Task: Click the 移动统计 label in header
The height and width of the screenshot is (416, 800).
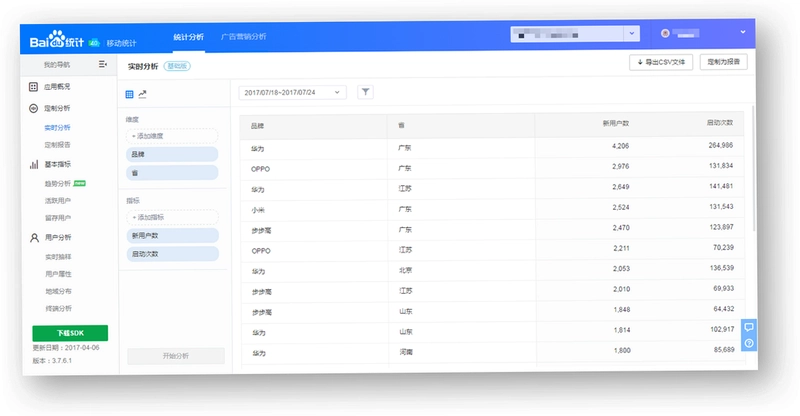Action: point(121,43)
